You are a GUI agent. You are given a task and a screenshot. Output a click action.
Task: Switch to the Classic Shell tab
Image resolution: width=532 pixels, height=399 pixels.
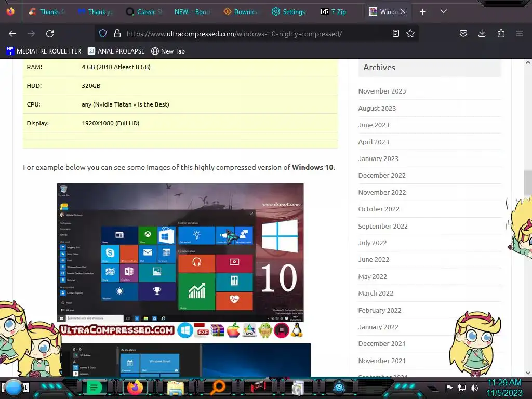[144, 12]
